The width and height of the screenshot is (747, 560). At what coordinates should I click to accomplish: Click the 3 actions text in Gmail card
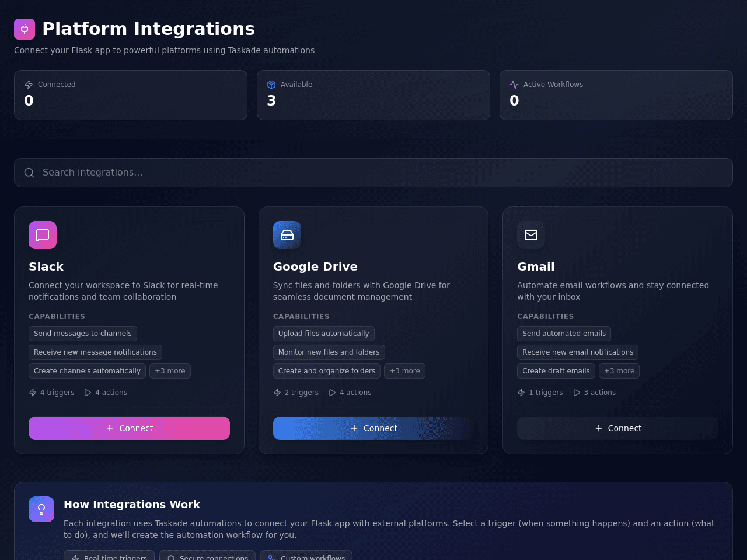(600, 393)
